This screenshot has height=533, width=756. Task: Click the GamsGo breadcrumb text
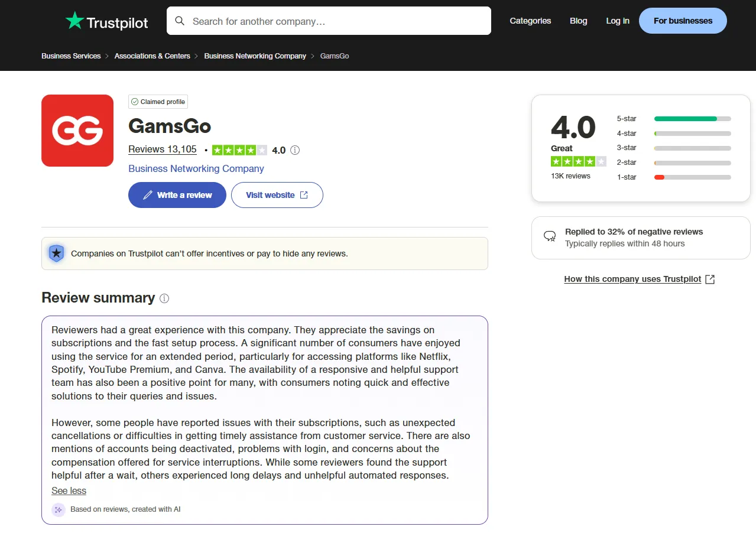[335, 56]
